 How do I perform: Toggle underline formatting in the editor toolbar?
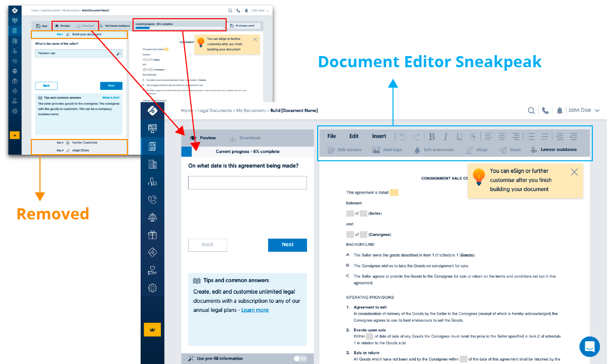tap(459, 136)
